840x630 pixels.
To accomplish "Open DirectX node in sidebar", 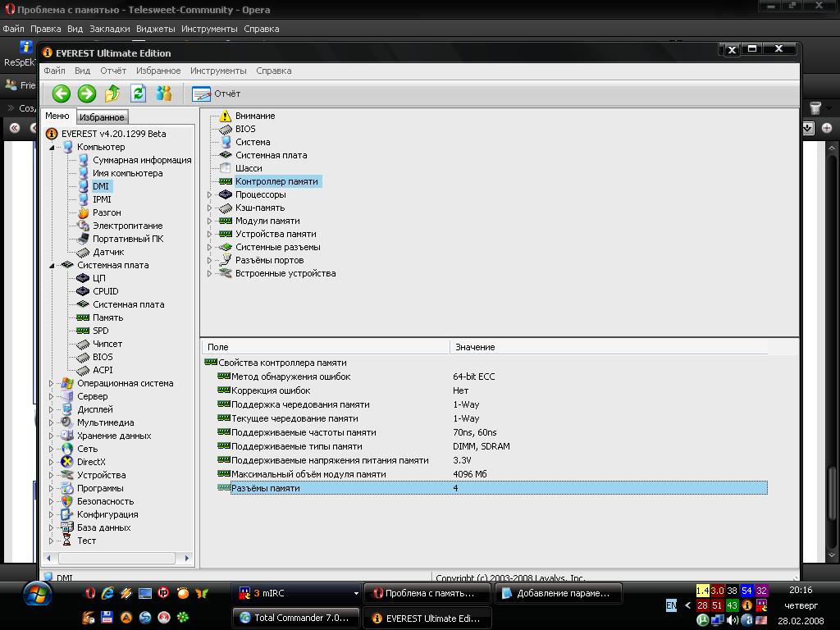I will (90, 462).
